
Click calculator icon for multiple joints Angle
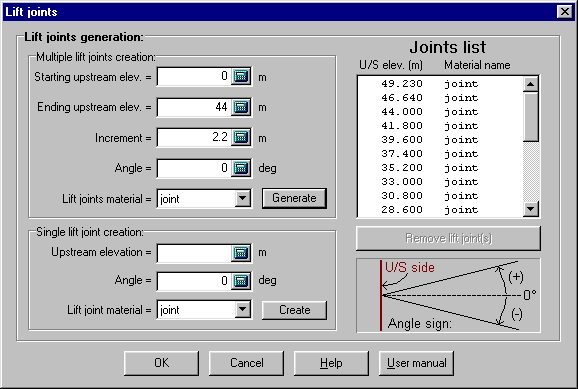tap(241, 168)
